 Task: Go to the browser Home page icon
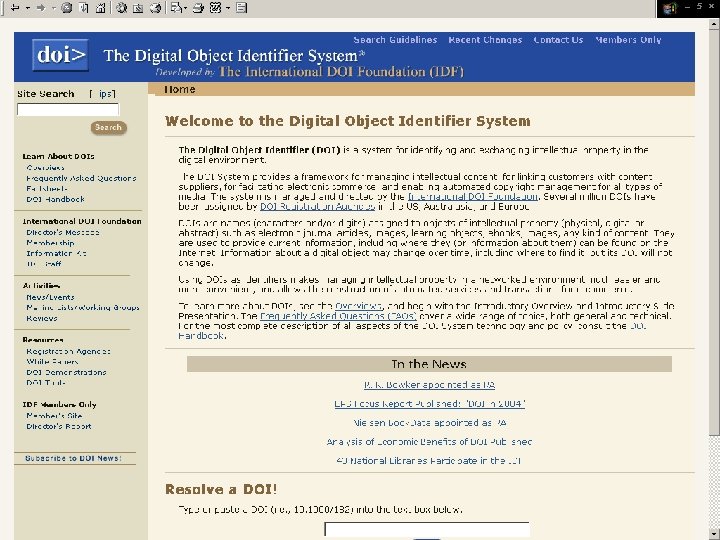click(101, 8)
